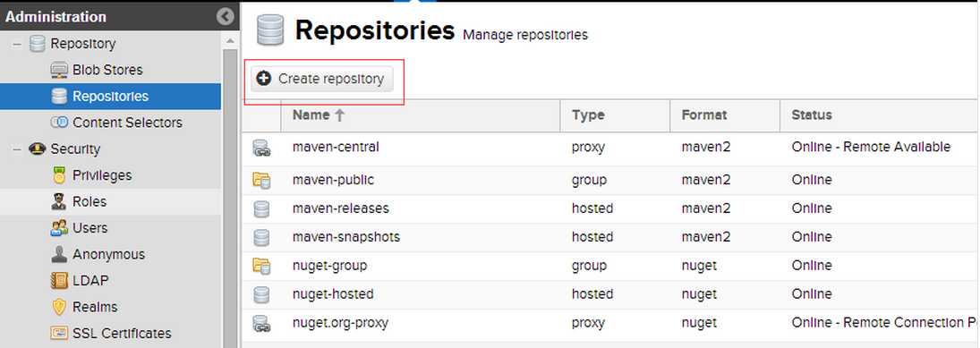Collapse the Administration panel with the arrow icon
Viewport: 980px width, 348px height.
click(x=225, y=17)
